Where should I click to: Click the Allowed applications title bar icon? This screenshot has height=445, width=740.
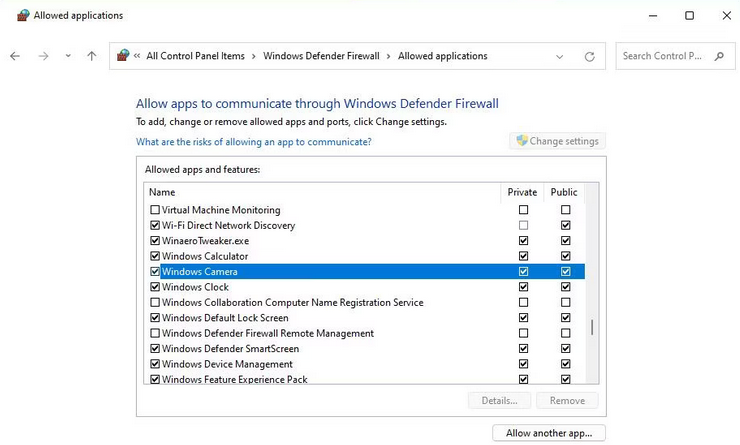(x=23, y=16)
